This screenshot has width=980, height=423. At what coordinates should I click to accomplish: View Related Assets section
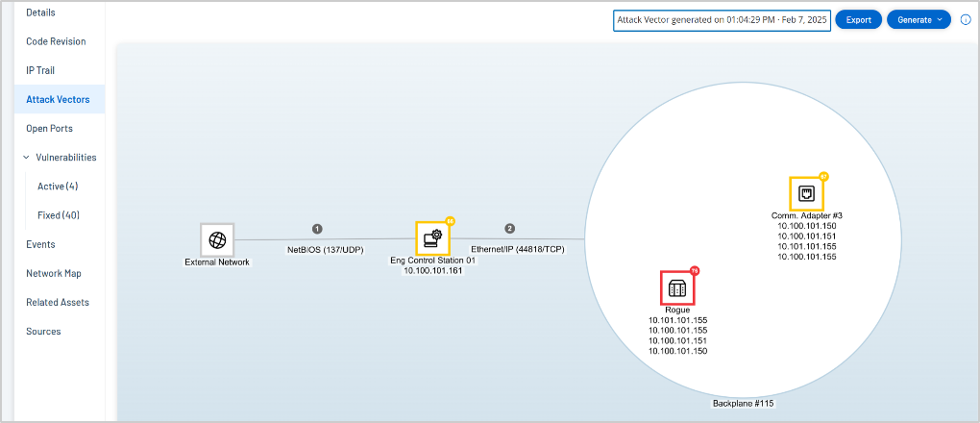[x=58, y=302]
